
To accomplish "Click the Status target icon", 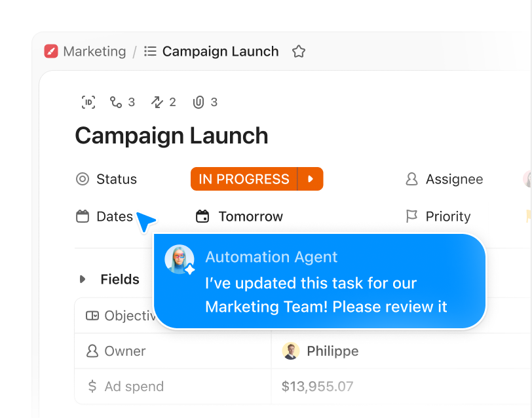I will tap(83, 179).
